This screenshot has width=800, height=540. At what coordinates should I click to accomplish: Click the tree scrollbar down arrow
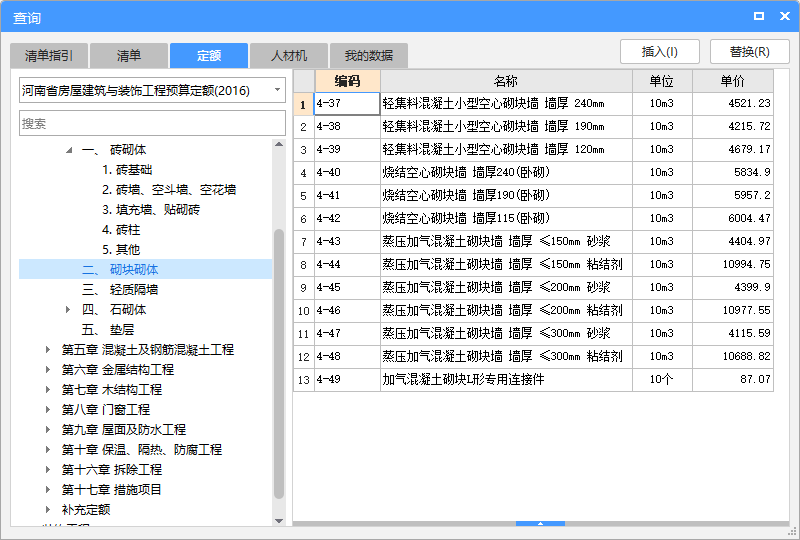pyautogui.click(x=279, y=521)
